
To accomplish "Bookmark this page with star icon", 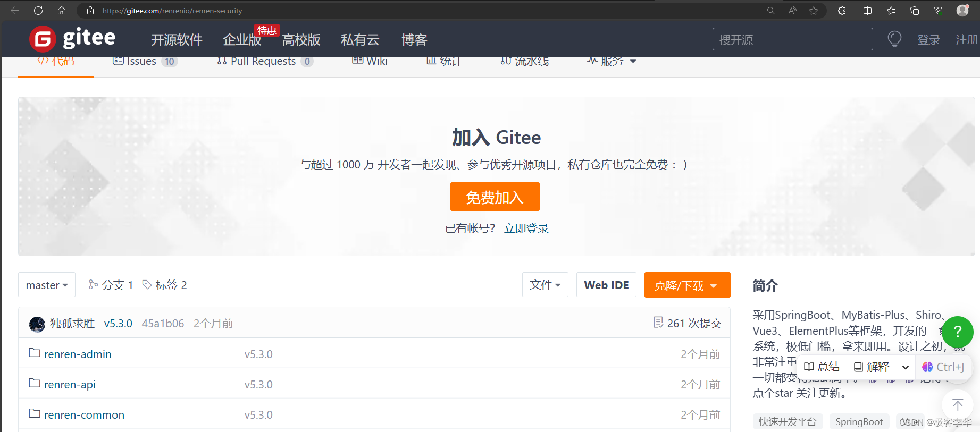I will point(814,11).
